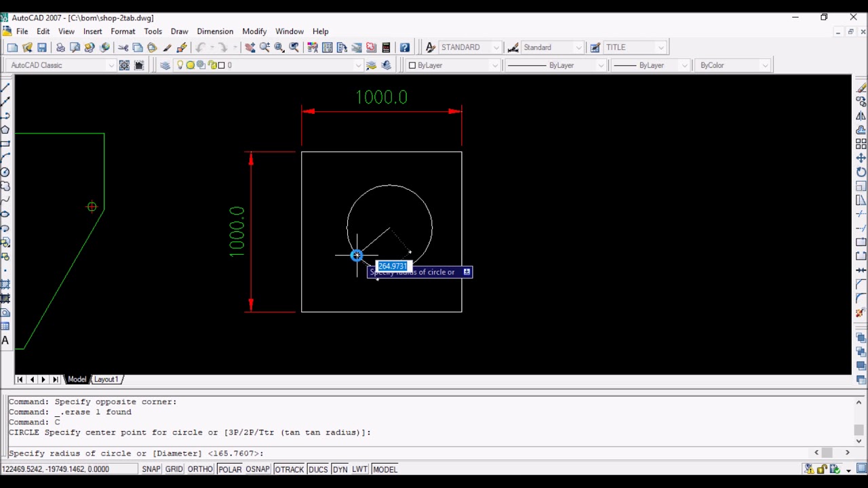The height and width of the screenshot is (488, 868).
Task: Toggle OSNAP in status bar
Action: tap(257, 469)
